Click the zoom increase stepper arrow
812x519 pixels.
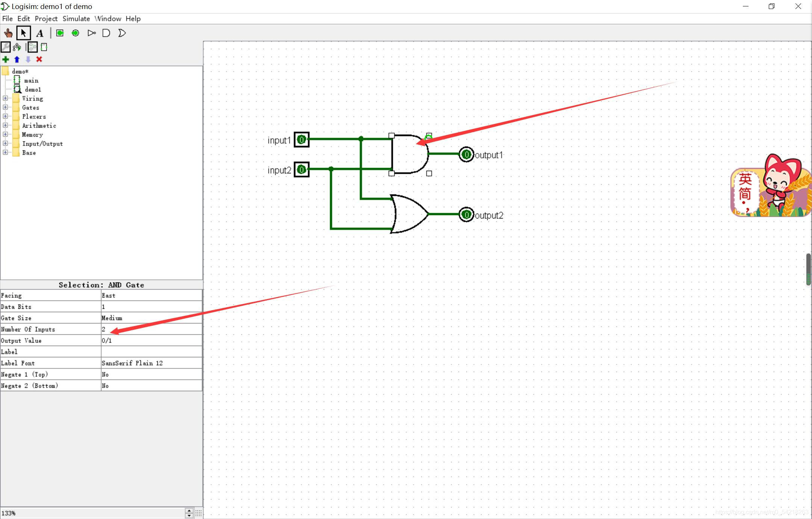coord(189,510)
